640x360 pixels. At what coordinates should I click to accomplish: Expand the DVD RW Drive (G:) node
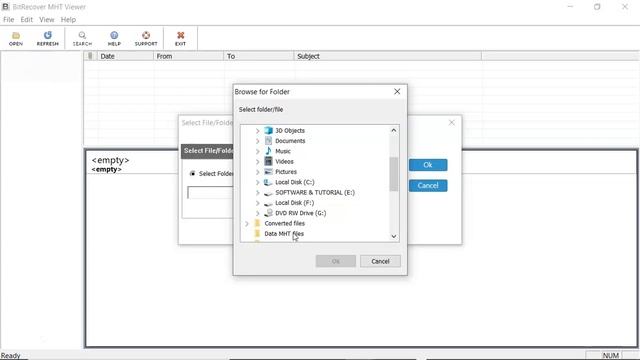pos(258,213)
